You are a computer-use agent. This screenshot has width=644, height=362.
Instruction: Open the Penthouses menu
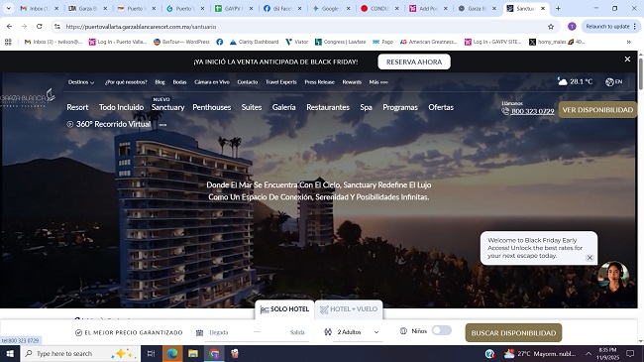(211, 107)
